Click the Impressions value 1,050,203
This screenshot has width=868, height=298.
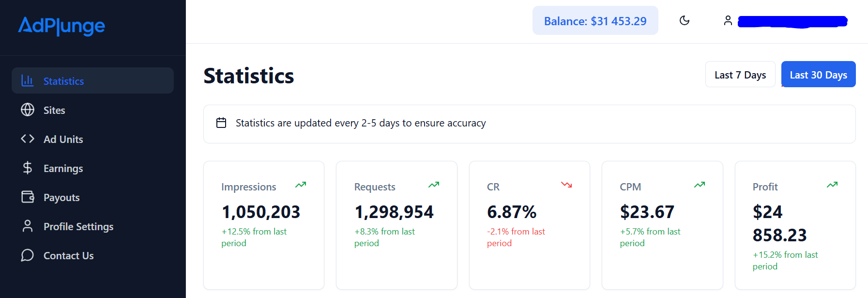click(x=261, y=212)
